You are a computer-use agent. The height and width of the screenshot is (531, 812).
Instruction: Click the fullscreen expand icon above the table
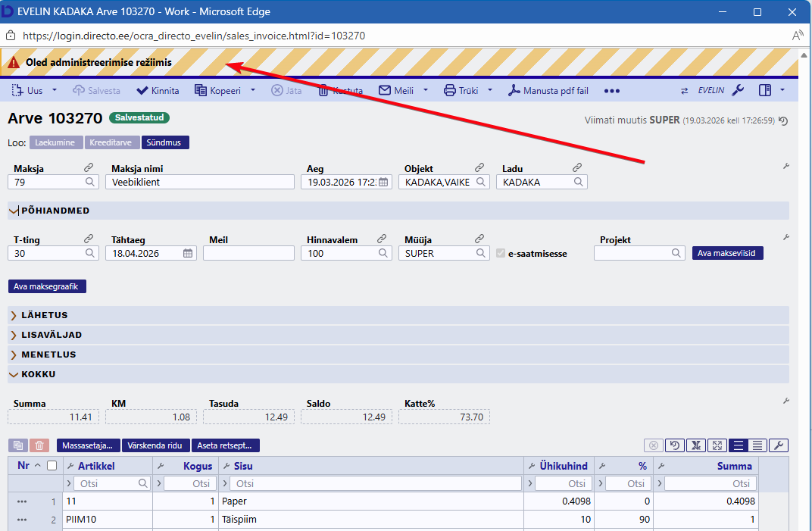click(717, 445)
